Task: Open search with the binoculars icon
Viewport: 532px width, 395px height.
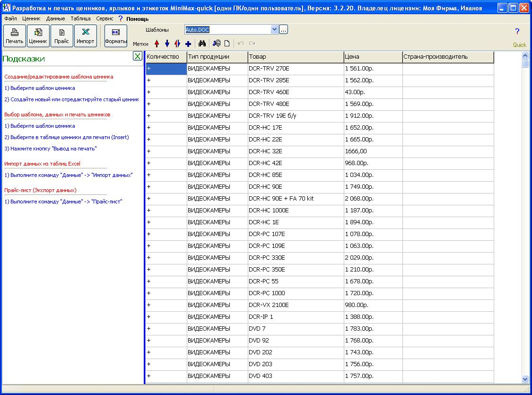Action: click(x=202, y=44)
